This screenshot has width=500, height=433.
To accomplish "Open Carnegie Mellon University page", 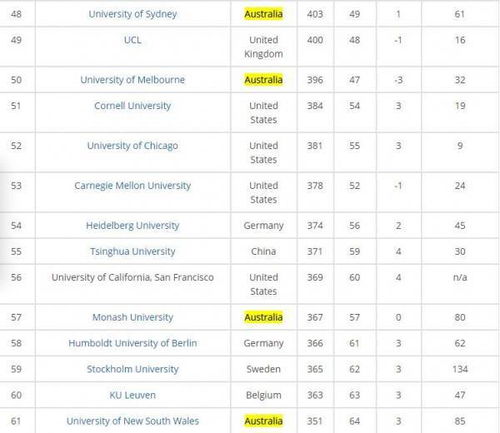I will pyautogui.click(x=133, y=186).
